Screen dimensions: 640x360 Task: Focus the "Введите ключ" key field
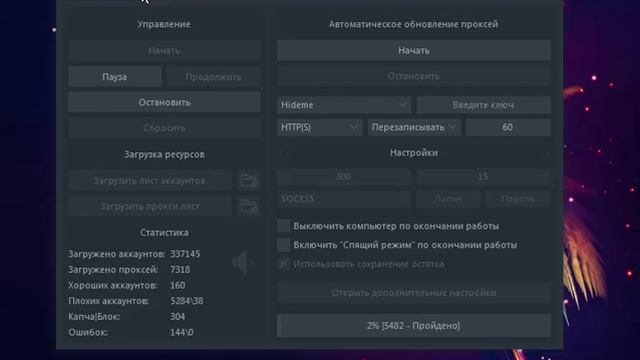pyautogui.click(x=483, y=105)
